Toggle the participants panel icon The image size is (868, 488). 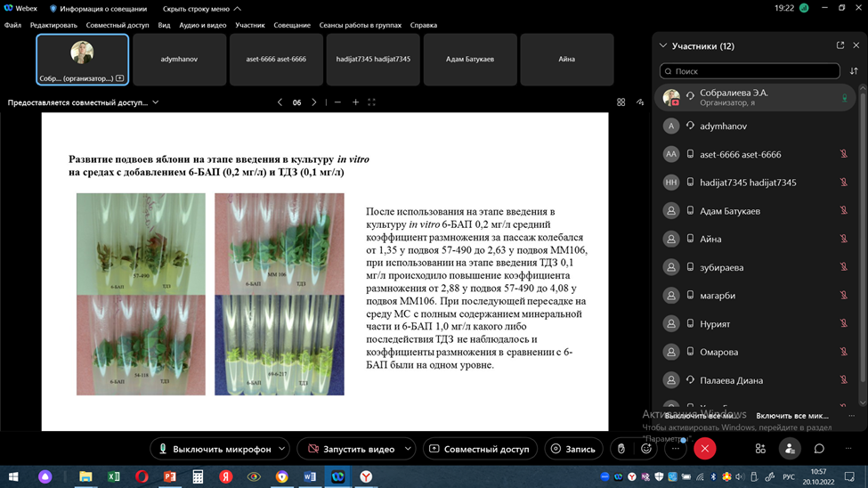pyautogui.click(x=790, y=449)
